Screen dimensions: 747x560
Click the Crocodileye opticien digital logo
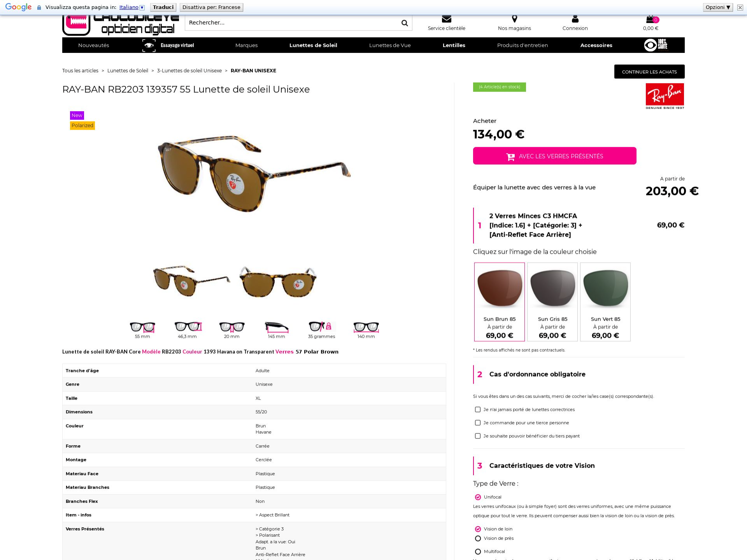pos(121,25)
